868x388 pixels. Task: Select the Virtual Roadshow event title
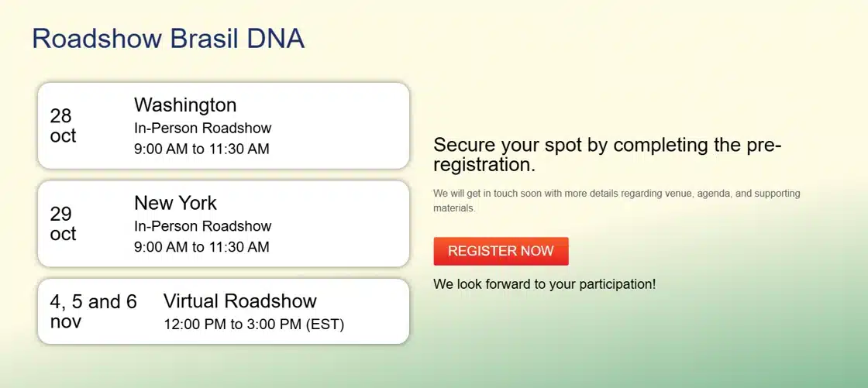point(240,300)
